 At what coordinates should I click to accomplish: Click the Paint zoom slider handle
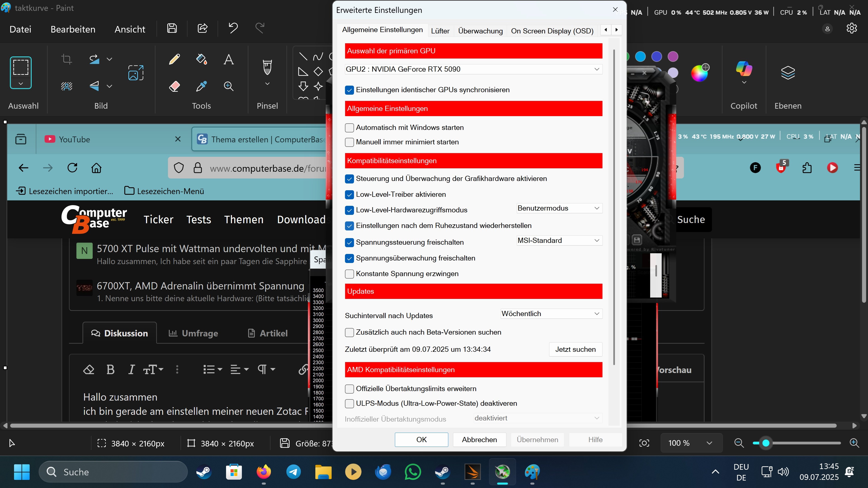pyautogui.click(x=766, y=443)
